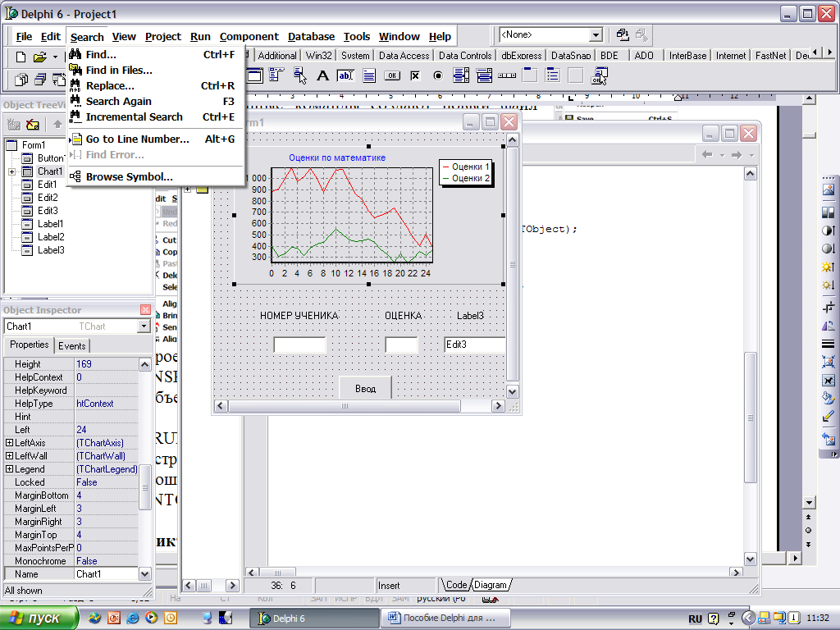840x630 pixels.
Task: Select the Edit (ab) component
Action: pyautogui.click(x=345, y=75)
